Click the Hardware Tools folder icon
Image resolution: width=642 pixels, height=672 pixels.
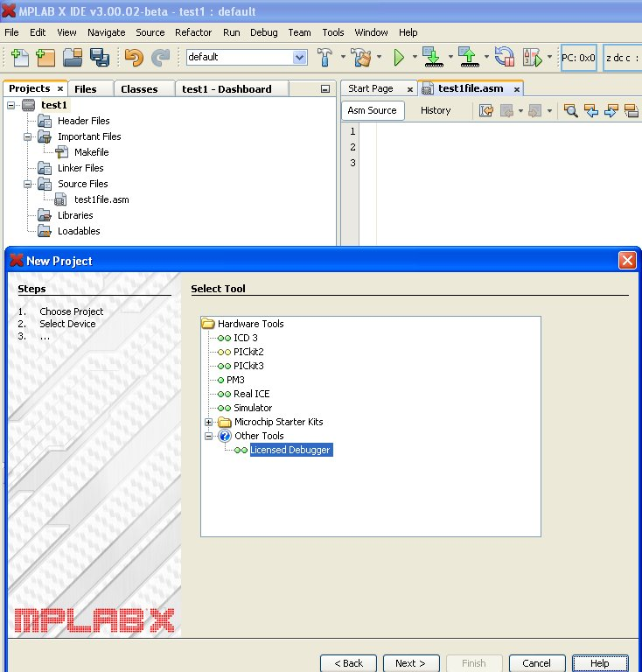pos(207,324)
